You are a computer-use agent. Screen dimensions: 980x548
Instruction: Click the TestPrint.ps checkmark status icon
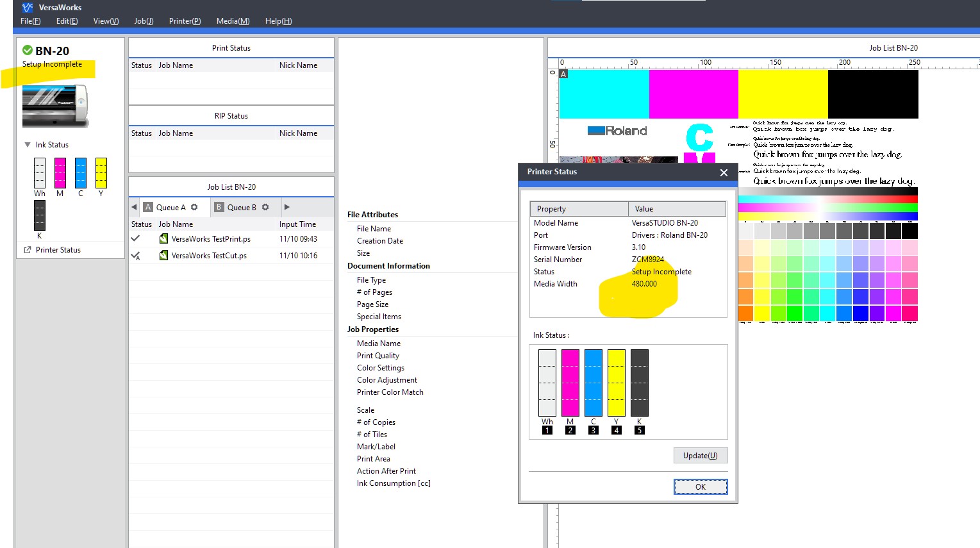tap(135, 238)
